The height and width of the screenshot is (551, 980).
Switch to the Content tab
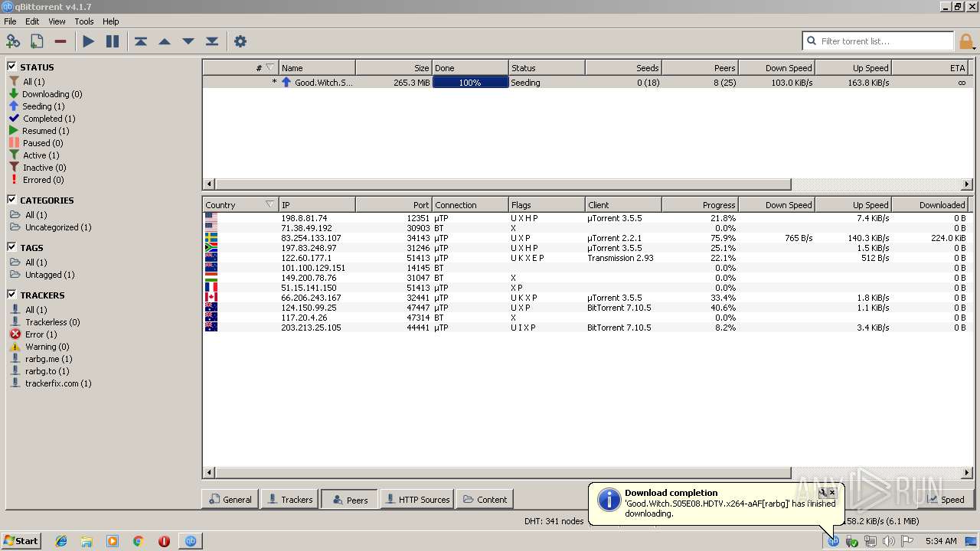point(485,500)
